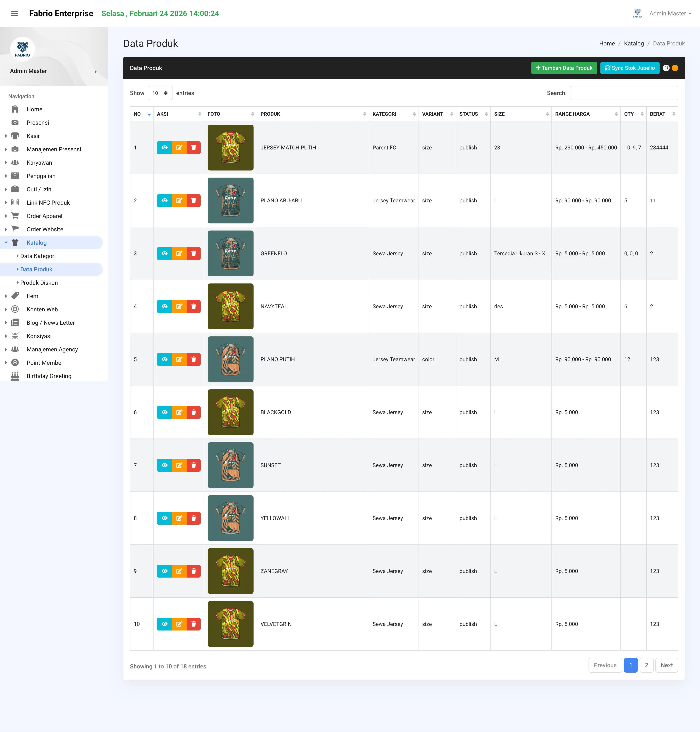View NAVYTEAL details via the eye icon
700x732 pixels.
point(165,306)
